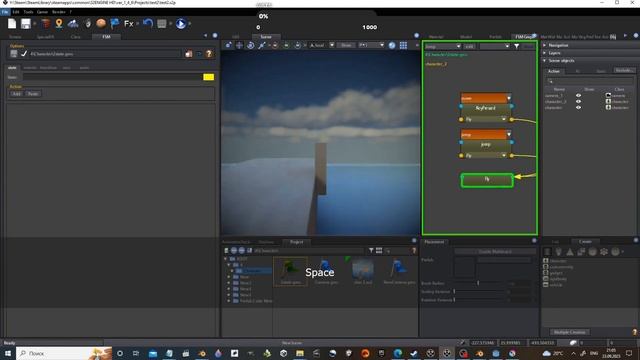Click the Add action button

pos(16,94)
